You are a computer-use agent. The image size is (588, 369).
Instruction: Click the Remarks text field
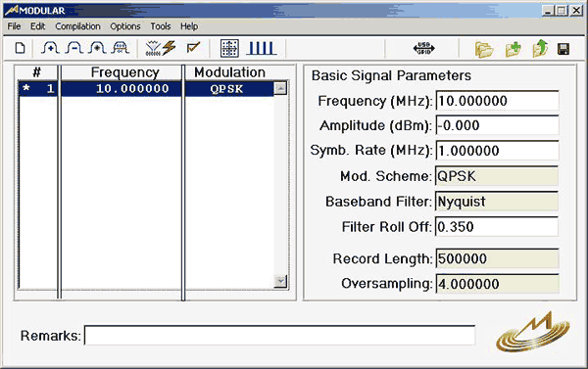279,336
